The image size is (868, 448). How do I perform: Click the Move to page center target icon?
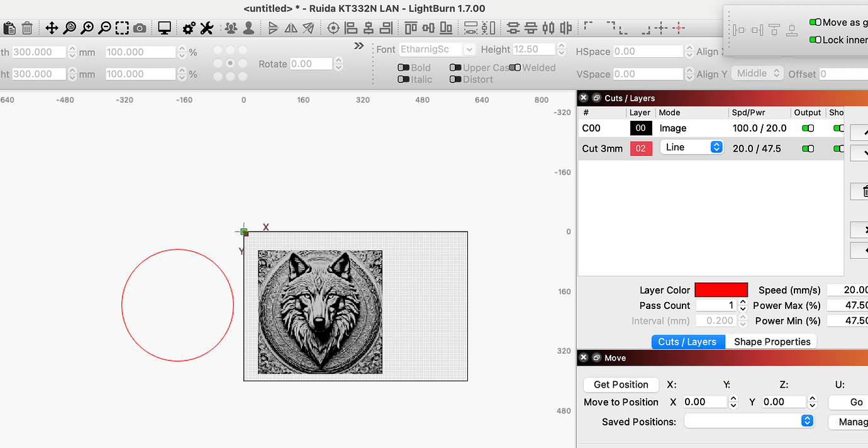[333, 28]
